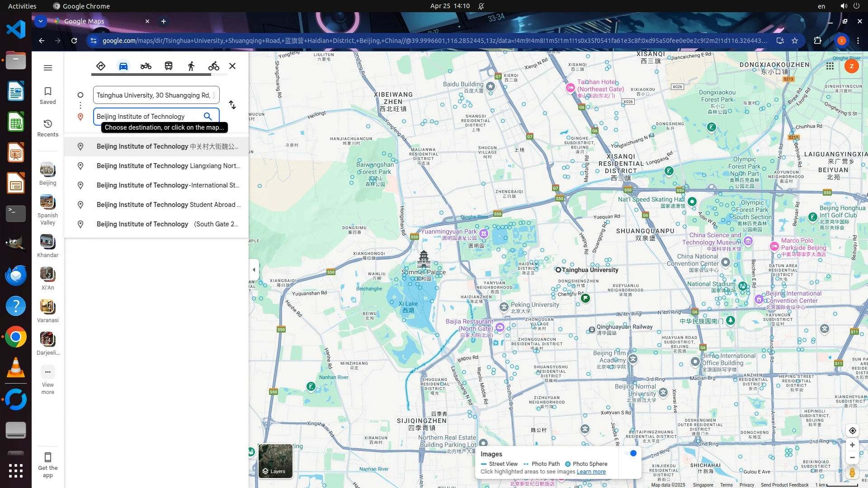Collapse the side panel arrow
The image size is (868, 488).
point(254,270)
